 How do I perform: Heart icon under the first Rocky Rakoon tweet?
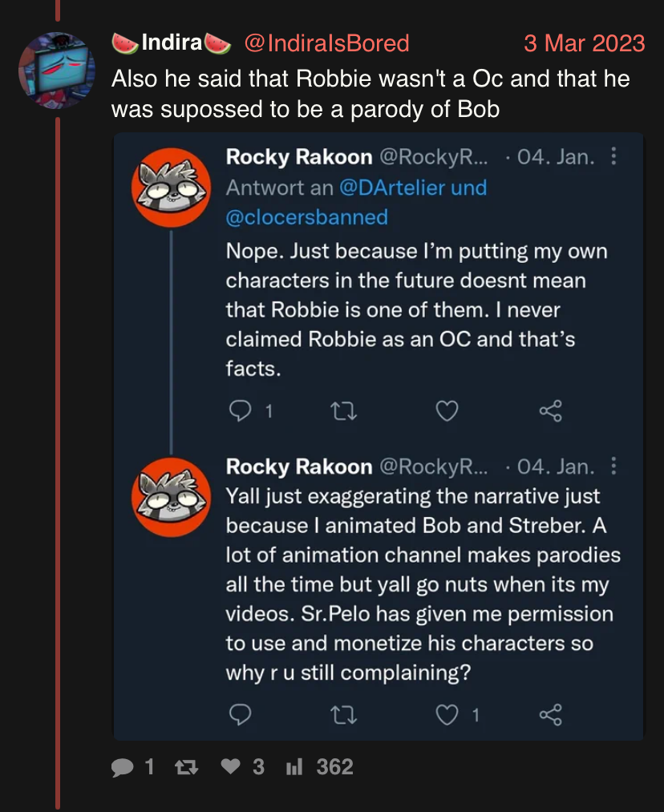click(447, 411)
